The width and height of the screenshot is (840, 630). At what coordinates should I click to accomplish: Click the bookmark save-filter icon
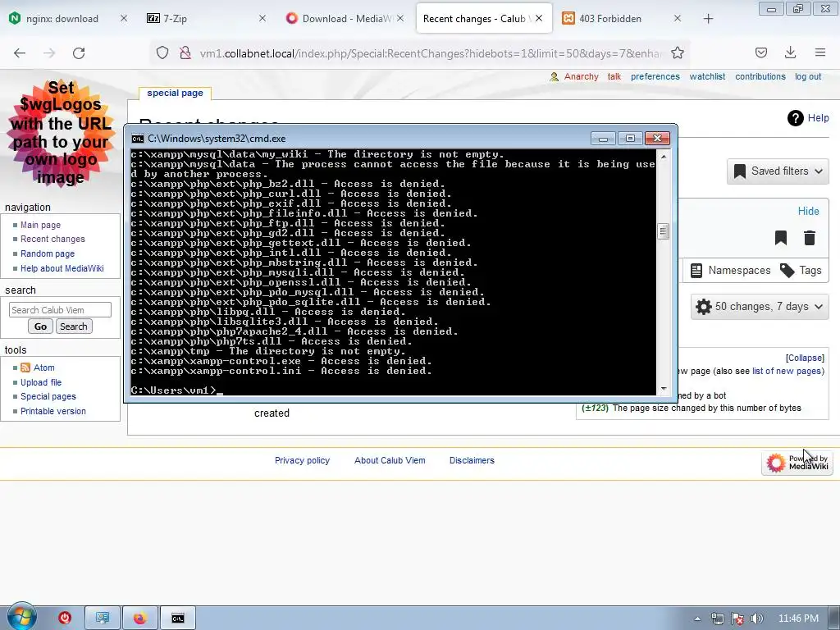781,237
